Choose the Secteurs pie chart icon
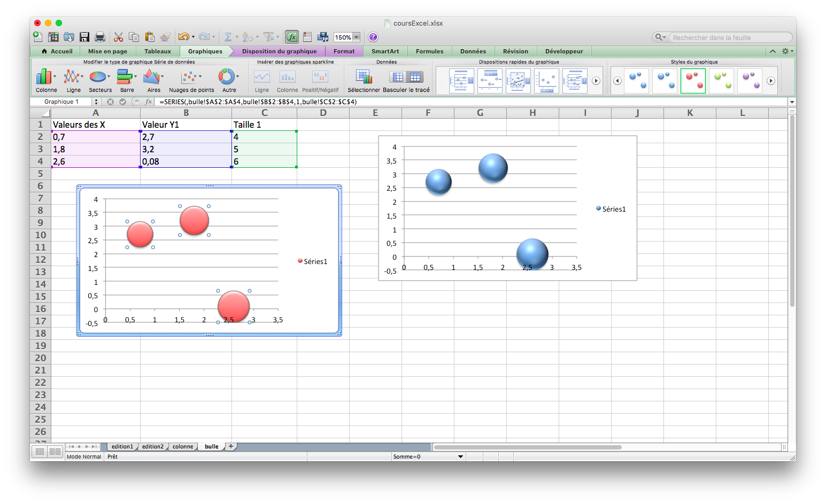The width and height of the screenshot is (826, 504). pos(98,77)
